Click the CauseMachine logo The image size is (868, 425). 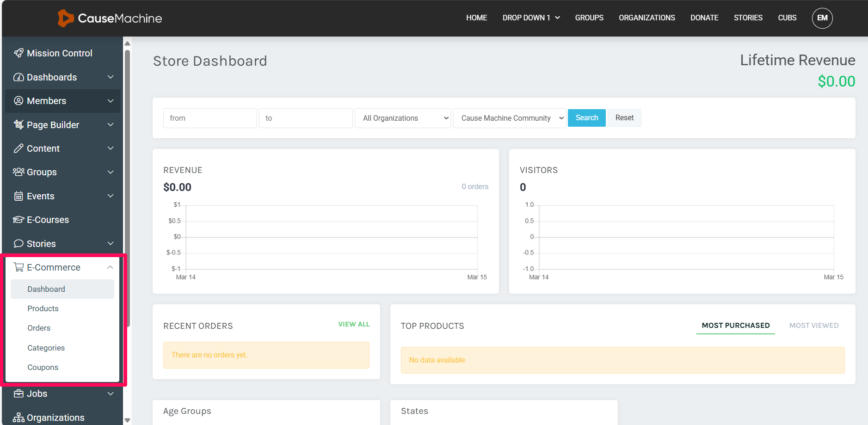[x=110, y=18]
